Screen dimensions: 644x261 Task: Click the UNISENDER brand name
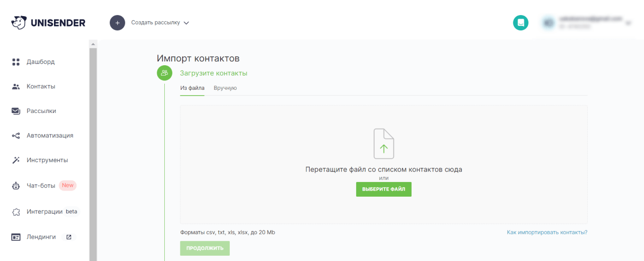pyautogui.click(x=58, y=23)
